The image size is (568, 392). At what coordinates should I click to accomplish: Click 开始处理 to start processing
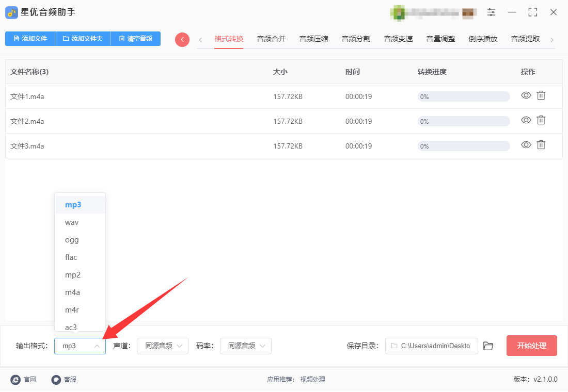coord(531,346)
